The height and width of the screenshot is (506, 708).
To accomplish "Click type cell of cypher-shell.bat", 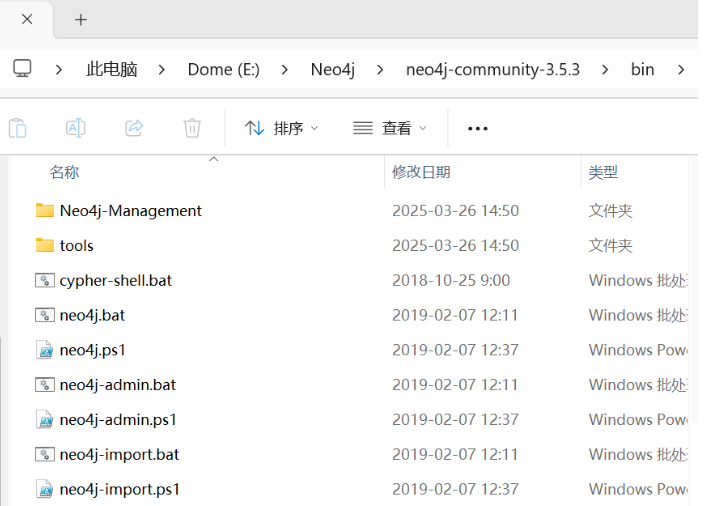I will 638,280.
